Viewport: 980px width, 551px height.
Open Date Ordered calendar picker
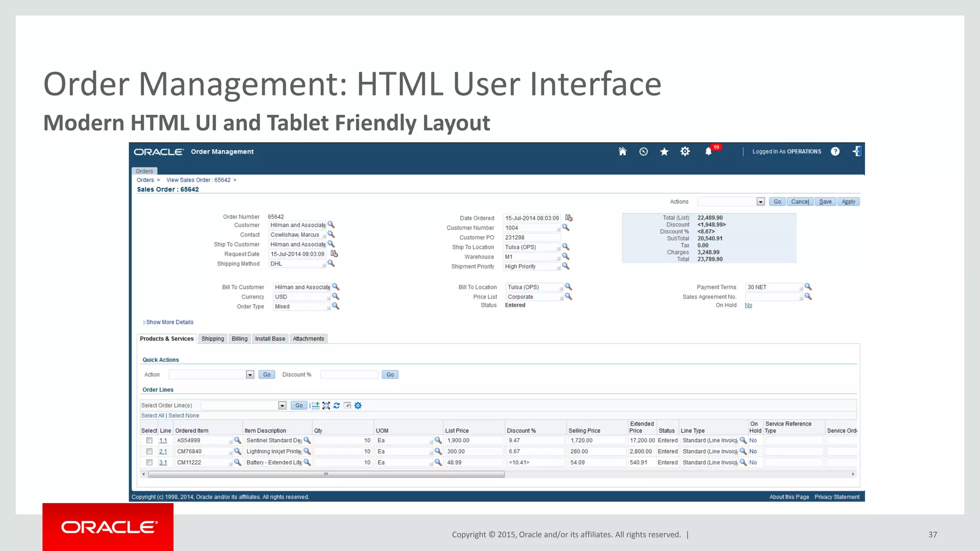click(x=568, y=218)
